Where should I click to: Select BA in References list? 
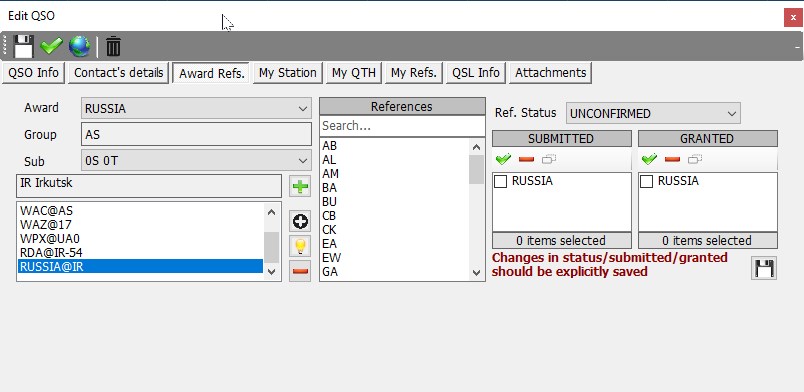pos(394,188)
